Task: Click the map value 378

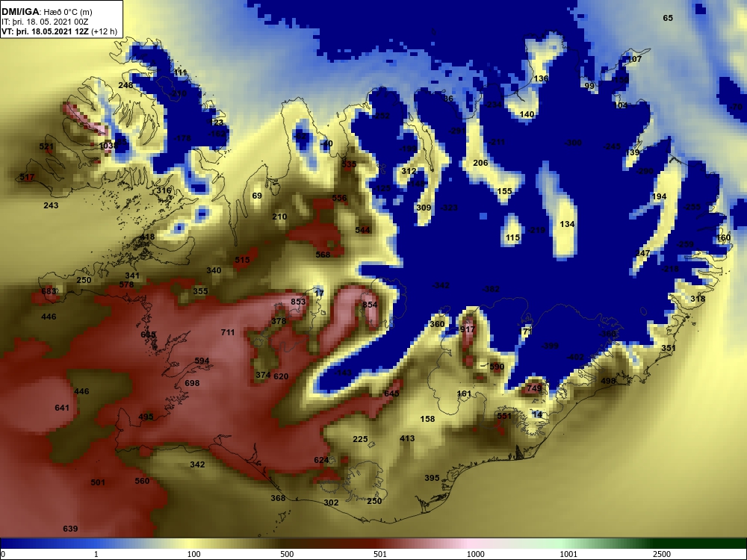Action: click(x=279, y=321)
